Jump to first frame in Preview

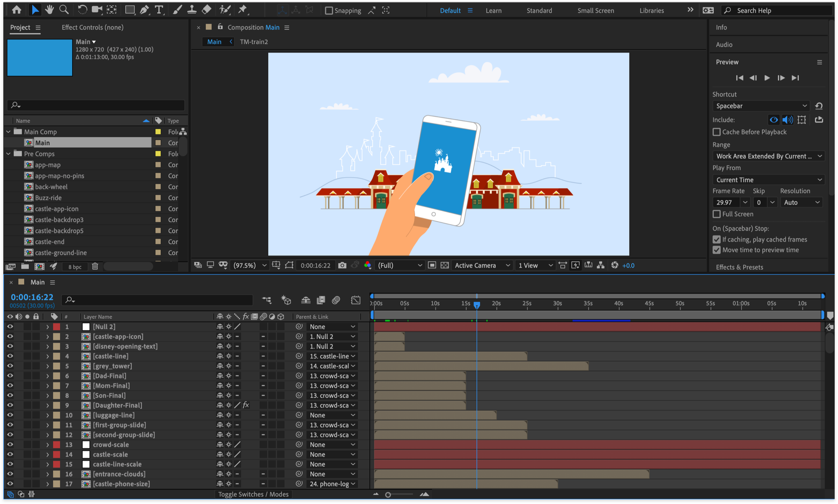(739, 78)
